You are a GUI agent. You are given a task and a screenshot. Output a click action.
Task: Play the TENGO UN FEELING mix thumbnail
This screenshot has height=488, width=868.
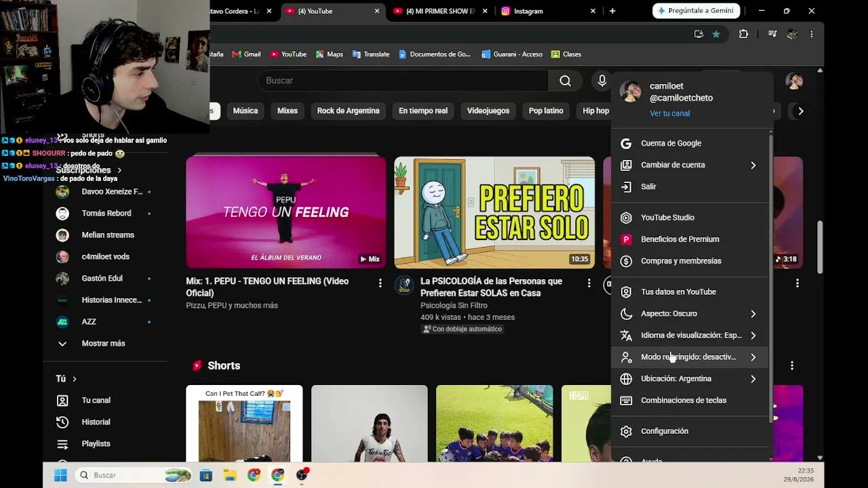pos(286,213)
